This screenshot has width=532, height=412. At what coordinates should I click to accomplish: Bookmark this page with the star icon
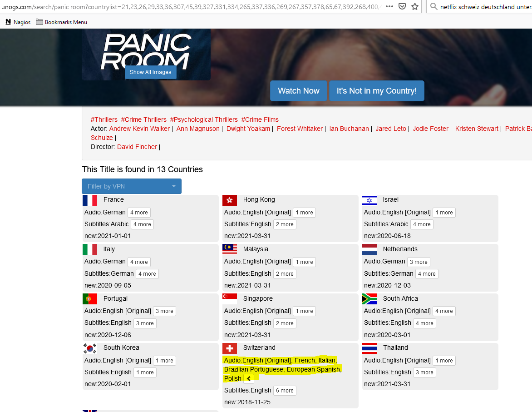click(x=414, y=6)
